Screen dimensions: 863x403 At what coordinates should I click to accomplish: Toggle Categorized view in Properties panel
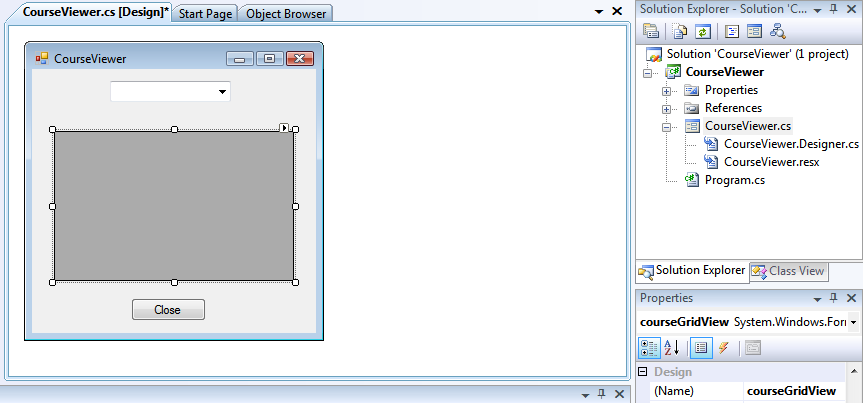pos(649,348)
